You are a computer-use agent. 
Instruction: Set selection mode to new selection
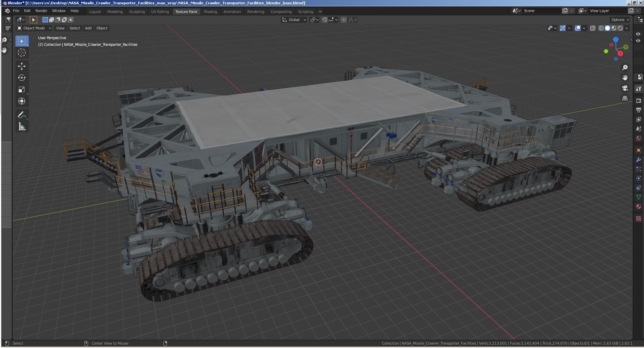point(45,20)
